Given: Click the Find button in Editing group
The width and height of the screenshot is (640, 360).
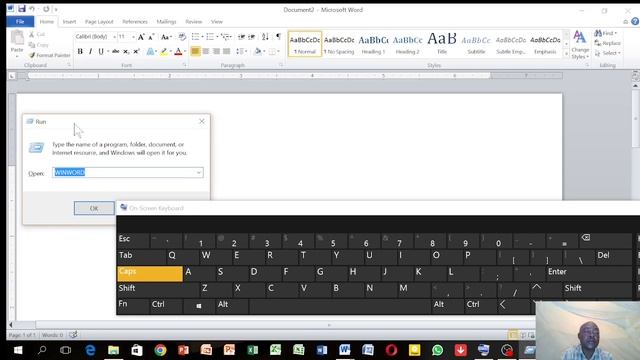Looking at the screenshot, I should 606,33.
